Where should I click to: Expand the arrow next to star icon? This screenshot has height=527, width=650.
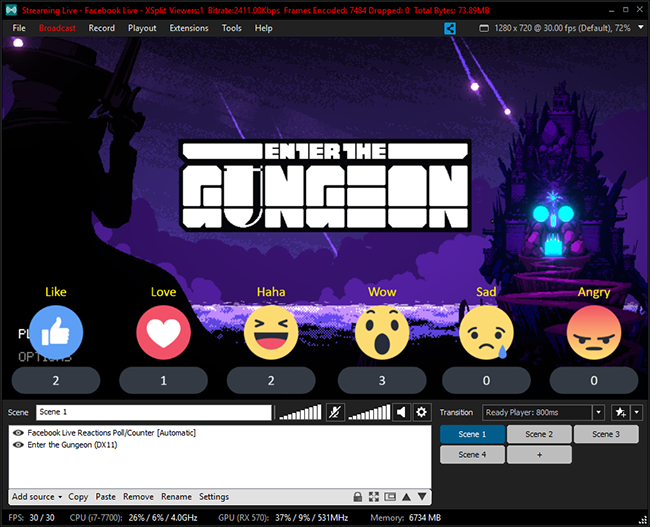[636, 413]
